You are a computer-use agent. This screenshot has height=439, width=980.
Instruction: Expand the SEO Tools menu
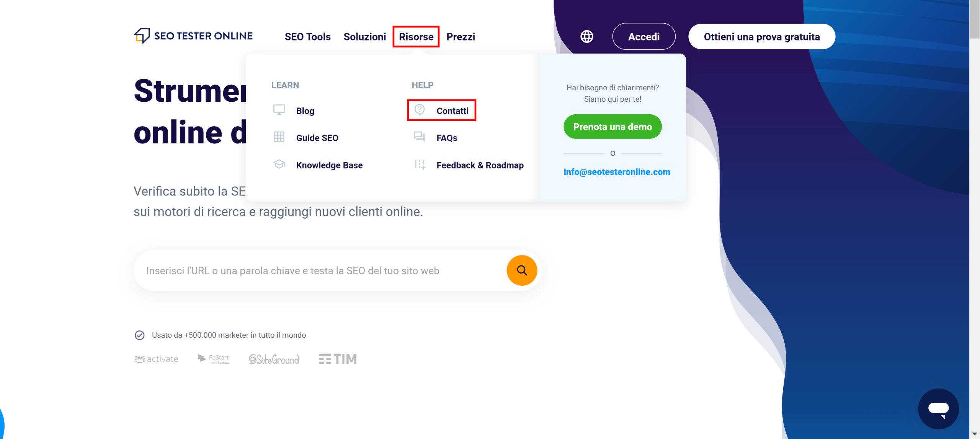coord(307,37)
